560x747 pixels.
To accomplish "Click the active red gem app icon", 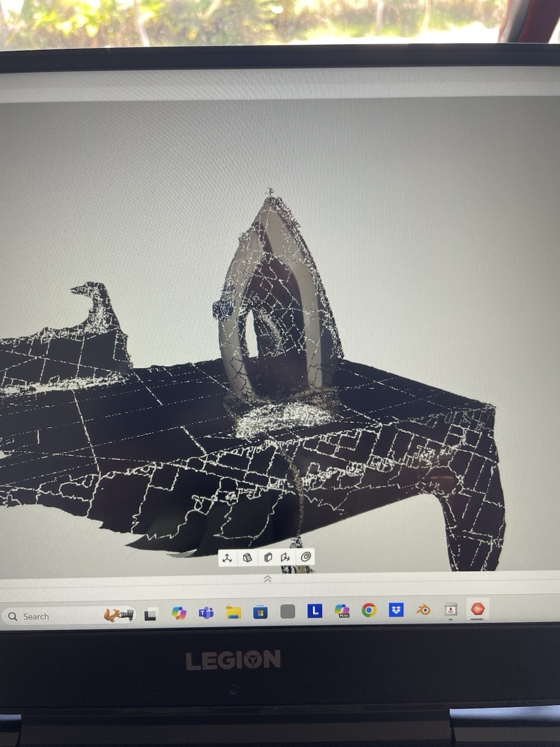I will click(478, 608).
